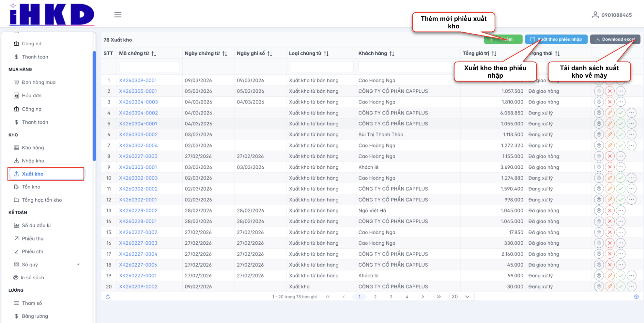Open Tồn kho in sidebar
Image resolution: width=644 pixels, height=323 pixels.
point(31,187)
